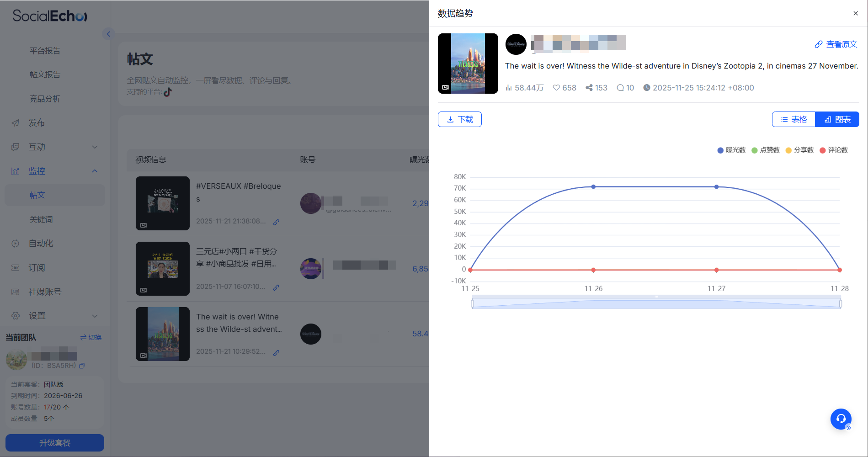
Task: Close the 数据趋势 panel
Action: (855, 13)
